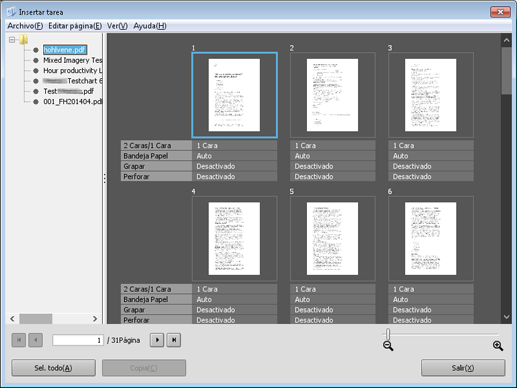Click page 1's Perforar 'Desactivado' value
The image size is (517, 388).
pos(234,177)
